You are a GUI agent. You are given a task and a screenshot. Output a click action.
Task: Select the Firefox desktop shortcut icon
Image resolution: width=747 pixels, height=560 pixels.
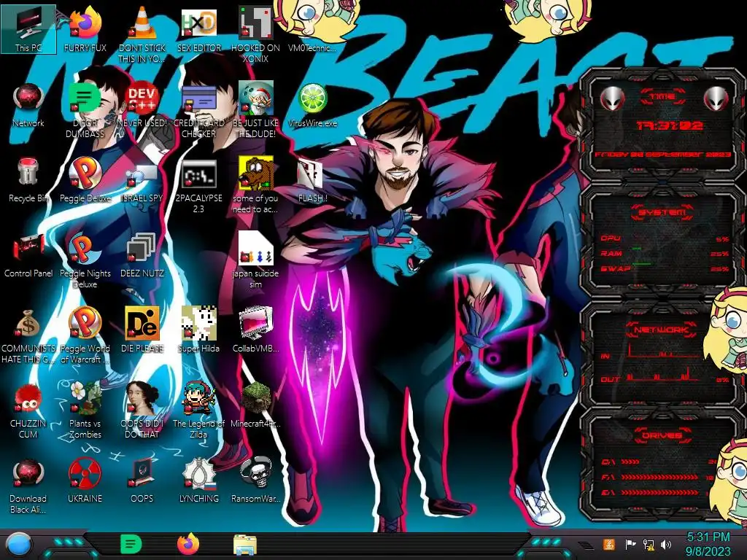click(x=85, y=29)
